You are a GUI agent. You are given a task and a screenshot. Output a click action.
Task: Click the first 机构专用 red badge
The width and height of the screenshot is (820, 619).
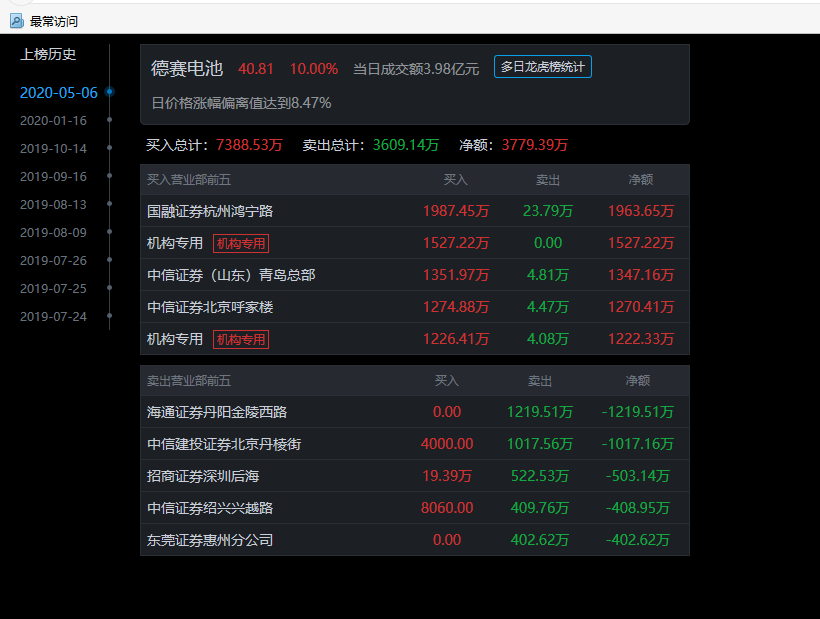pos(240,243)
